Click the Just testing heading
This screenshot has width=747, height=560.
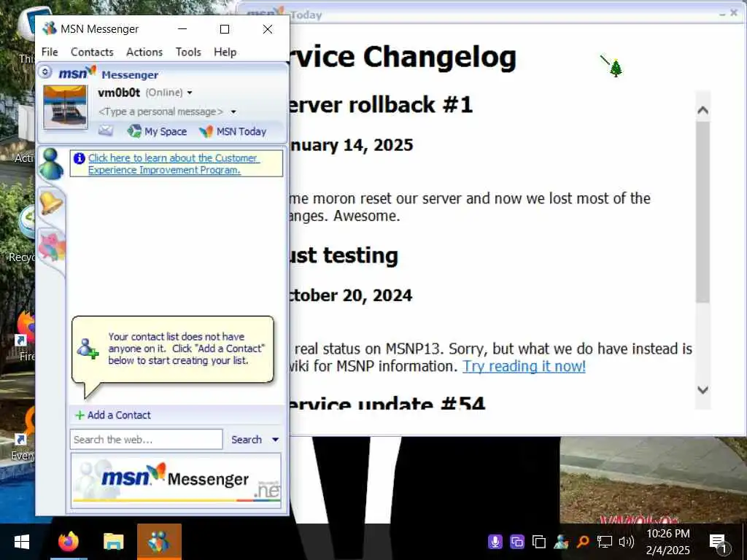coord(344,255)
